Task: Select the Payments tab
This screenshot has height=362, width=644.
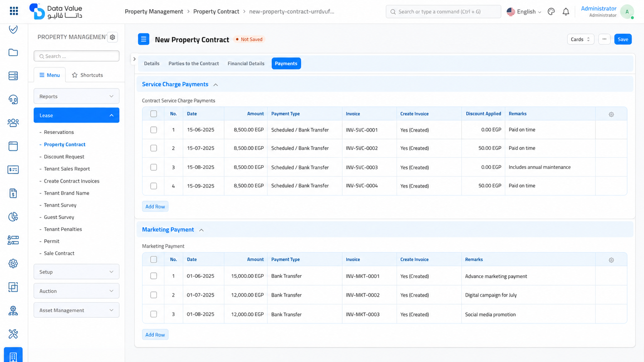Action: click(286, 63)
